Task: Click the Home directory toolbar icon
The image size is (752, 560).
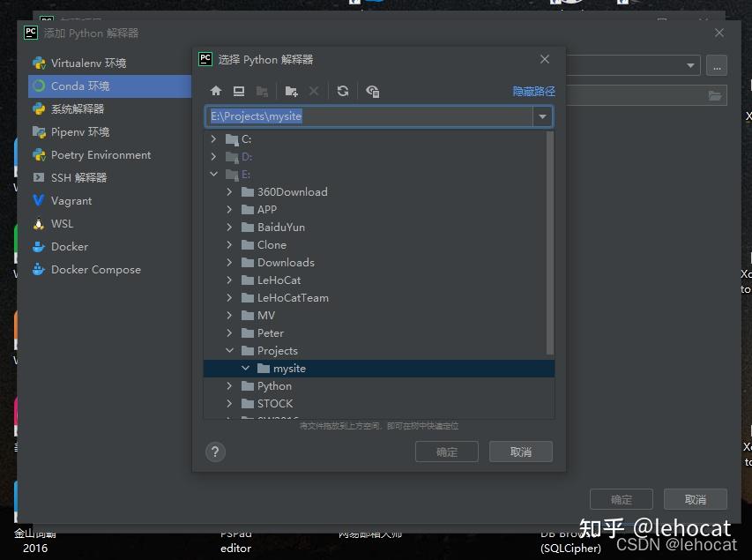Action: (x=215, y=91)
